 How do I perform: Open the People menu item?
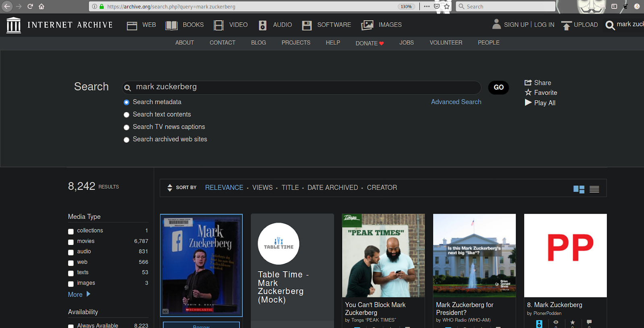click(x=489, y=43)
